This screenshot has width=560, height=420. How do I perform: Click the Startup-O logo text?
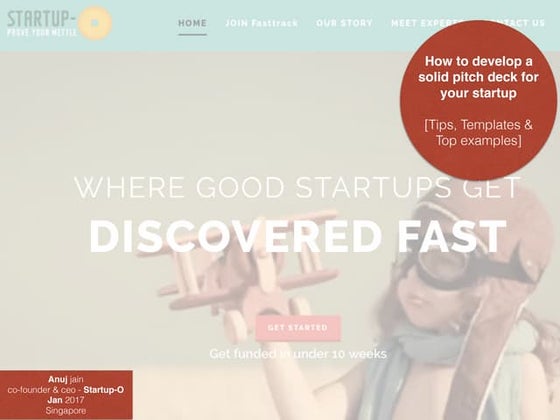41,19
